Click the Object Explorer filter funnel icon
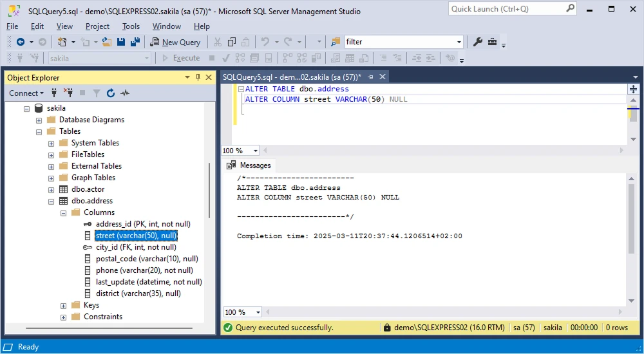The width and height of the screenshot is (644, 354). 96,93
